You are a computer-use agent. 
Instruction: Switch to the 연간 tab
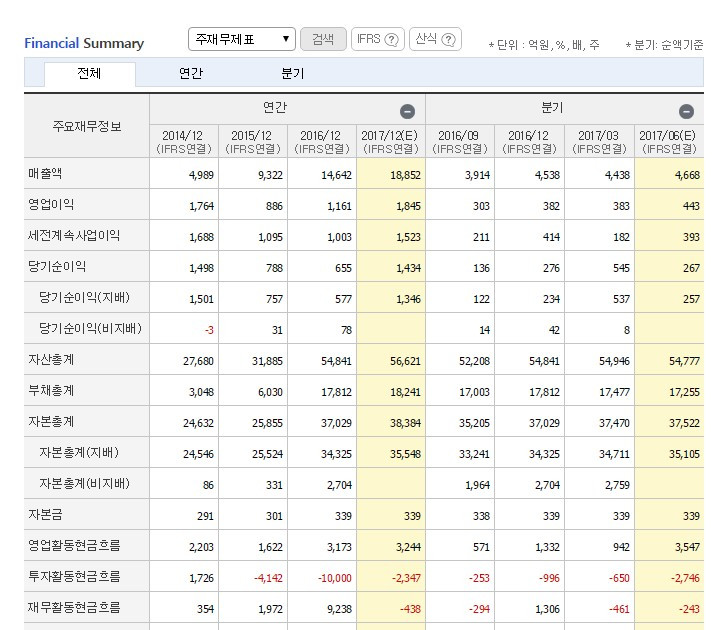[x=191, y=74]
